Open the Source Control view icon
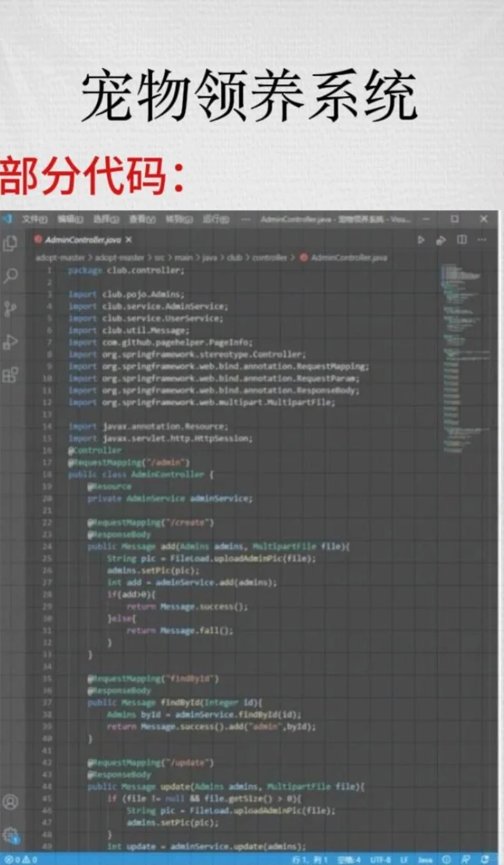The width and height of the screenshot is (504, 865). pyautogui.click(x=10, y=308)
